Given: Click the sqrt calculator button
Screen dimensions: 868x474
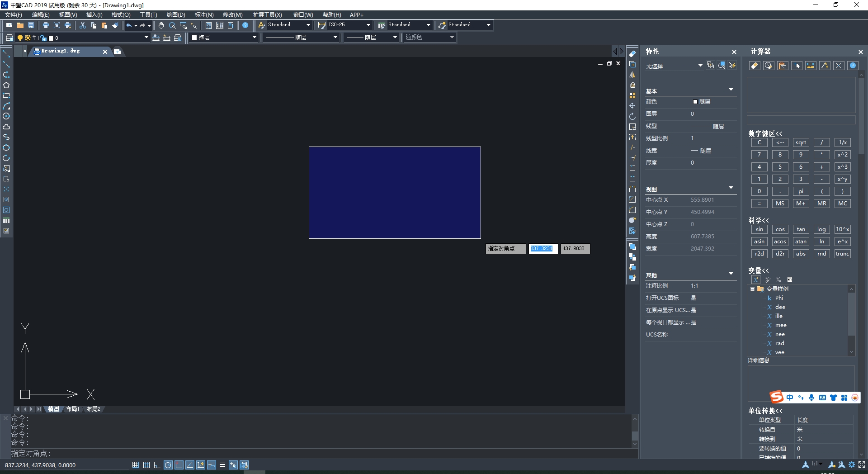Looking at the screenshot, I should coord(801,142).
